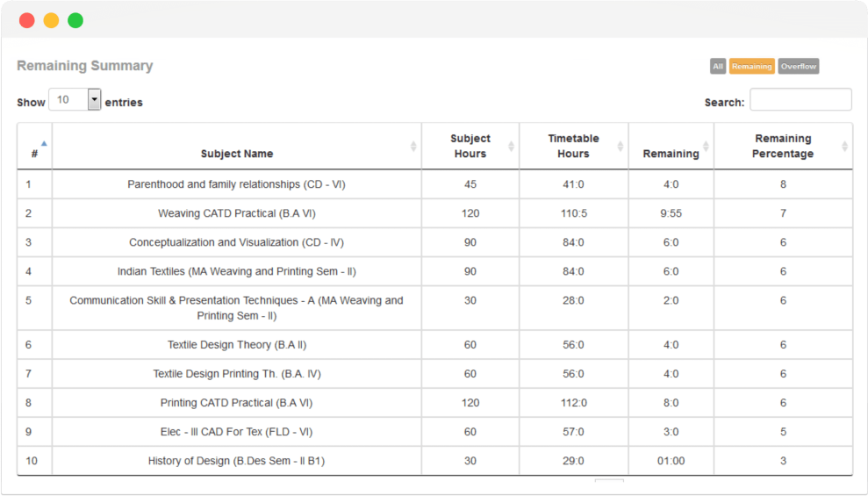Switch to the Overflow filter
Viewport: 868px width, 496px height.
pos(799,67)
